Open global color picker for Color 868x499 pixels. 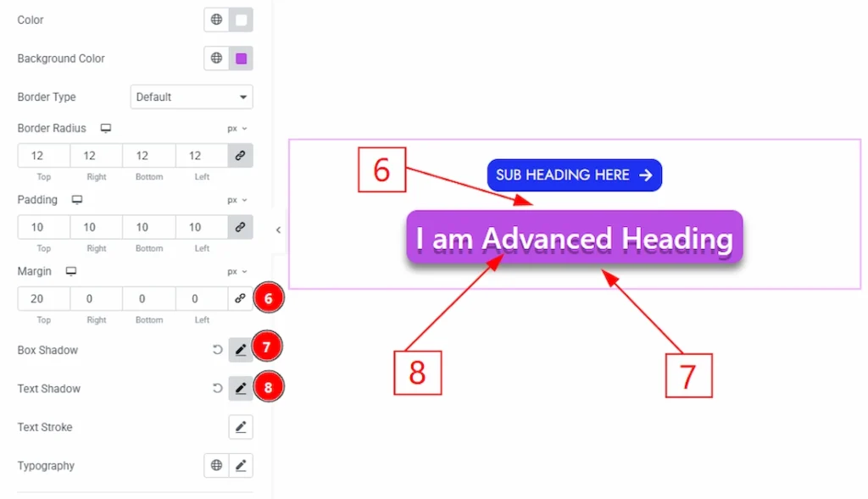coord(217,19)
